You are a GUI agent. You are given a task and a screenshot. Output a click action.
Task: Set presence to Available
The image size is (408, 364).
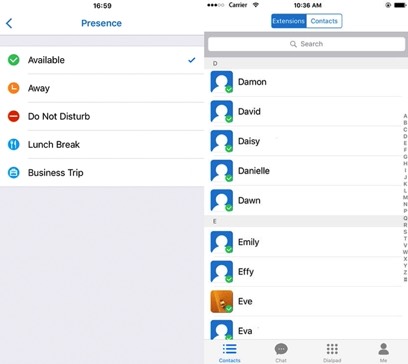(102, 60)
